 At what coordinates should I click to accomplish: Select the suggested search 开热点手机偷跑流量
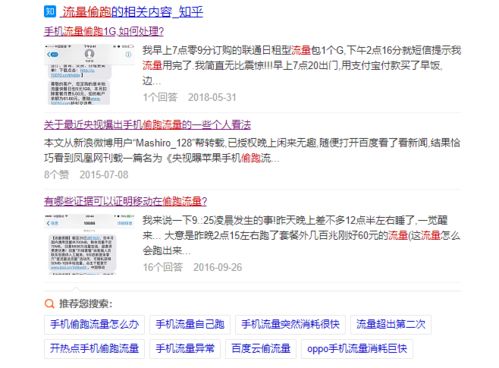pos(94,349)
